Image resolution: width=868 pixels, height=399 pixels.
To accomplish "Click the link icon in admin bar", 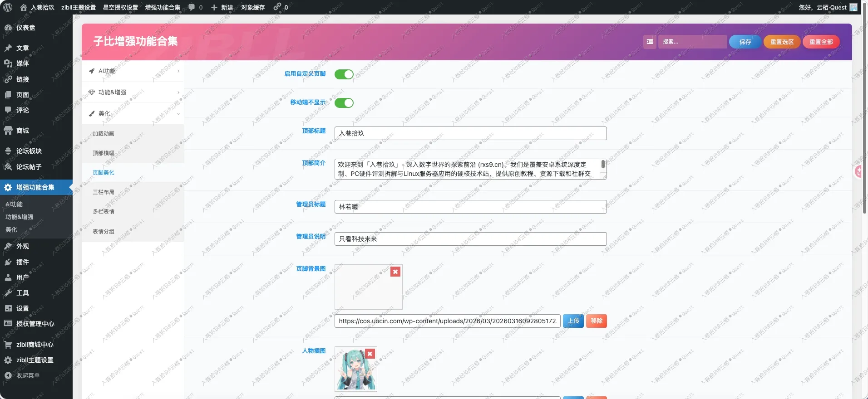I will pos(277,7).
